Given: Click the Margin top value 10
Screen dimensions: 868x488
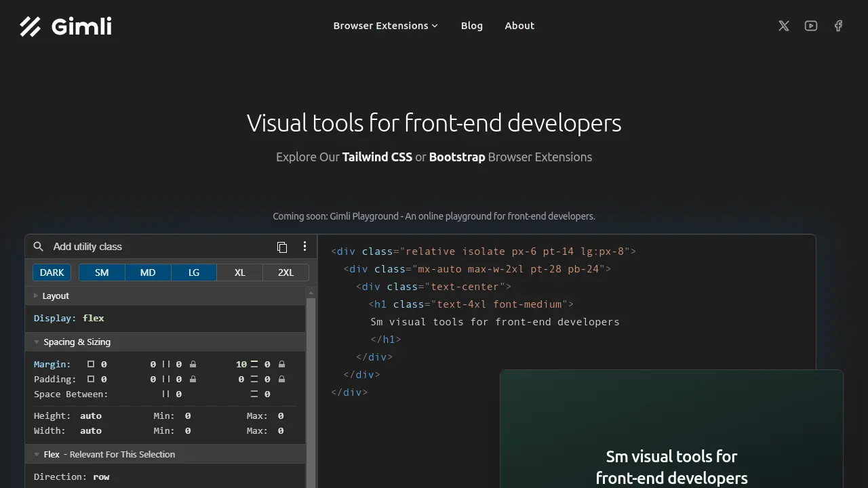Looking at the screenshot, I should click(x=241, y=364).
